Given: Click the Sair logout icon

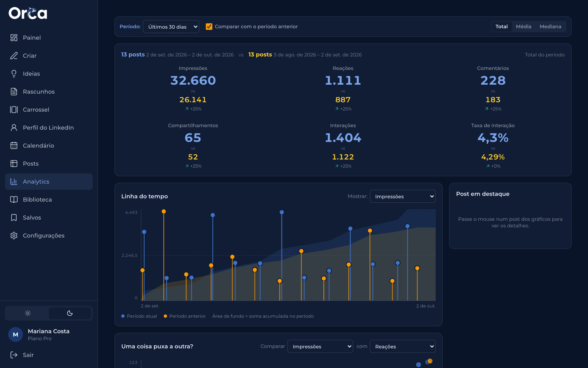Looking at the screenshot, I should click(14, 355).
